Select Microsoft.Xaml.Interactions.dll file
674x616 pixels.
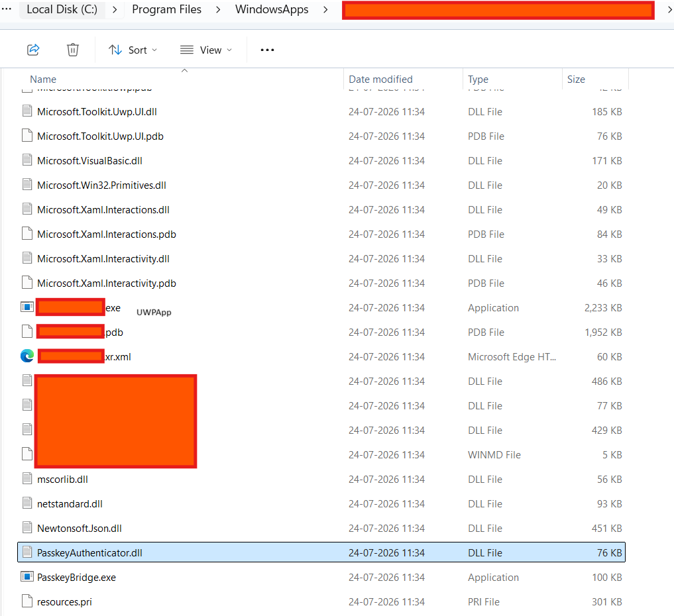[321, 209]
